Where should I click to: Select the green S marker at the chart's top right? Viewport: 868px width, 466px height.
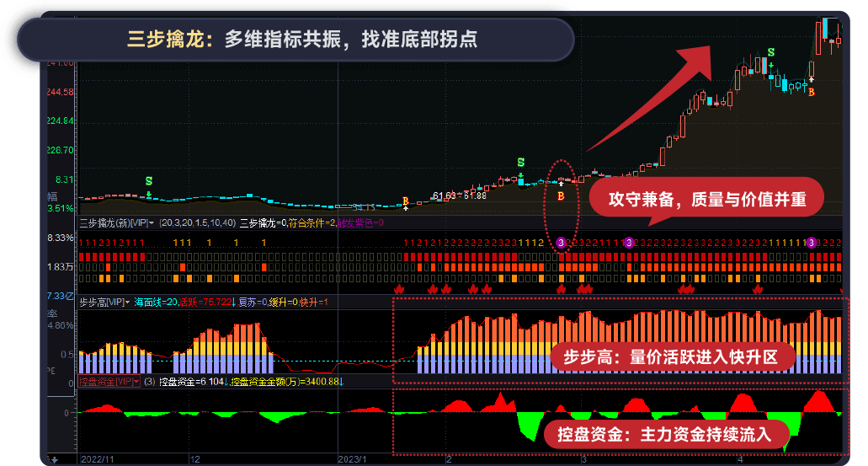[x=771, y=54]
